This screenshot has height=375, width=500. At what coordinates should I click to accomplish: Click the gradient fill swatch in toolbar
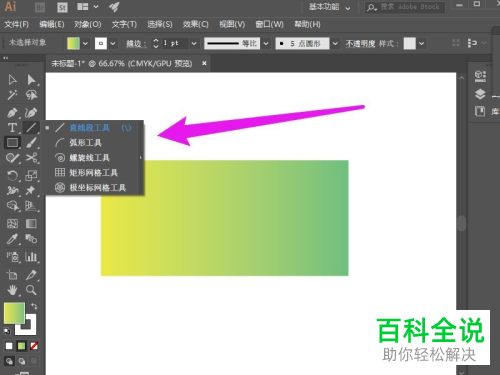14,313
